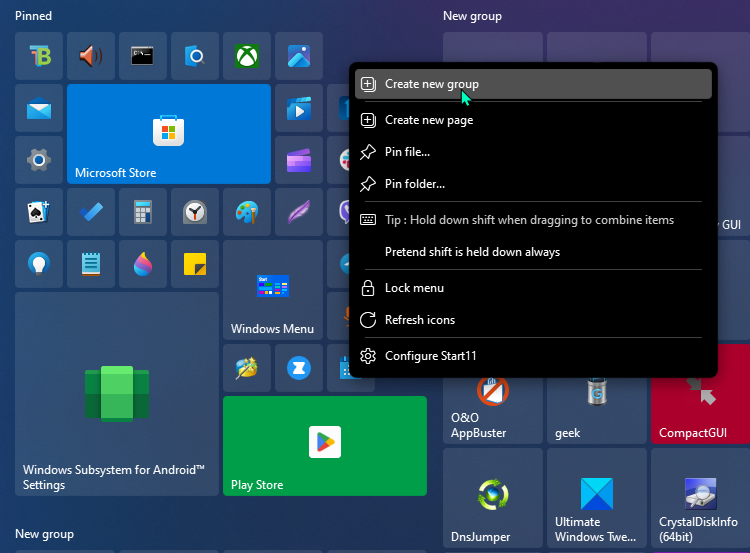The image size is (750, 553).
Task: Open the Solitaire cards tile
Action: pyautogui.click(x=39, y=212)
